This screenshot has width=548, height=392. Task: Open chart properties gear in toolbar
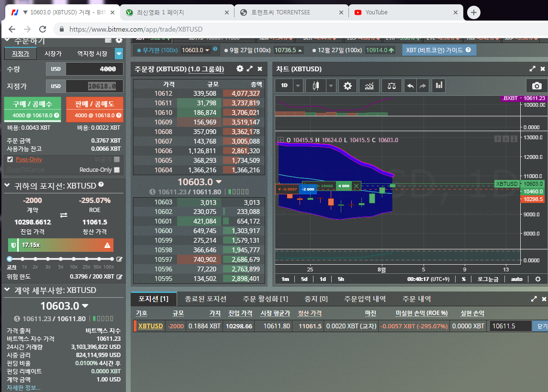click(x=347, y=86)
